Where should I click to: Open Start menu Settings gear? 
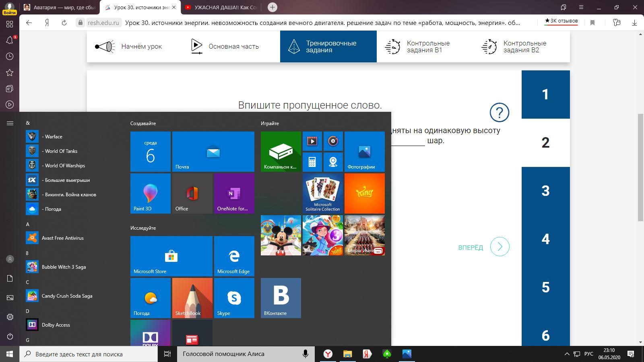click(x=10, y=317)
